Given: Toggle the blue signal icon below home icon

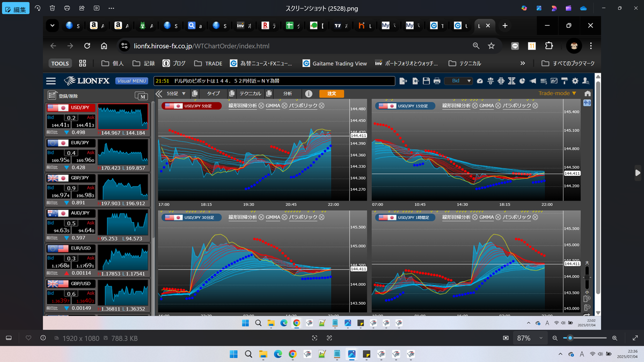Looking at the screenshot, I should click(x=587, y=102).
